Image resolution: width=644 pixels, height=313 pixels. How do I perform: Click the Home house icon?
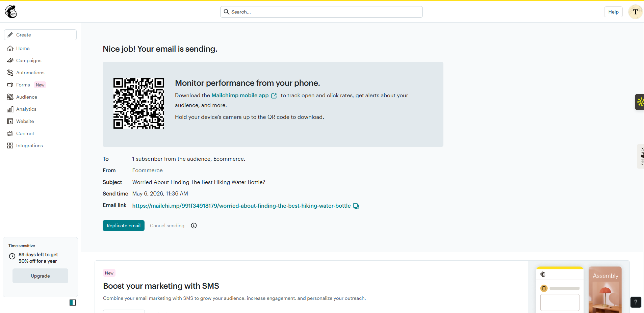(x=10, y=48)
